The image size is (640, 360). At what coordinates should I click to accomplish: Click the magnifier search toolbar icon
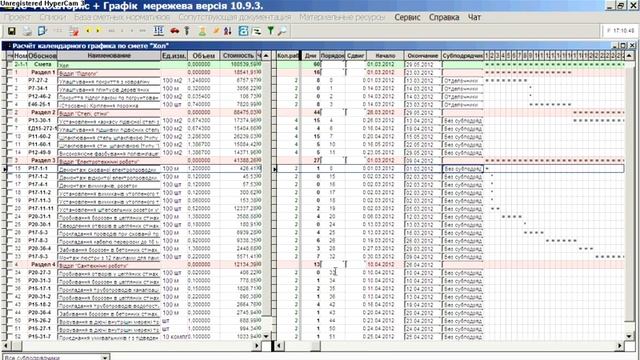tap(282, 31)
